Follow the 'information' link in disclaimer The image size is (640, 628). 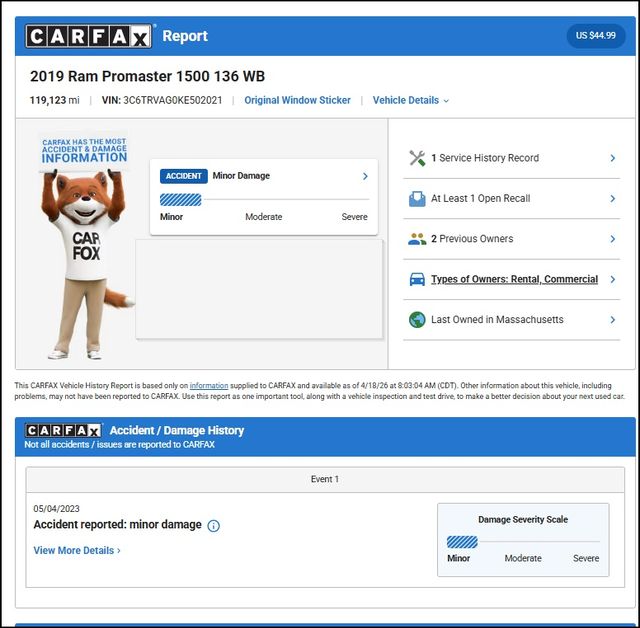click(x=209, y=386)
